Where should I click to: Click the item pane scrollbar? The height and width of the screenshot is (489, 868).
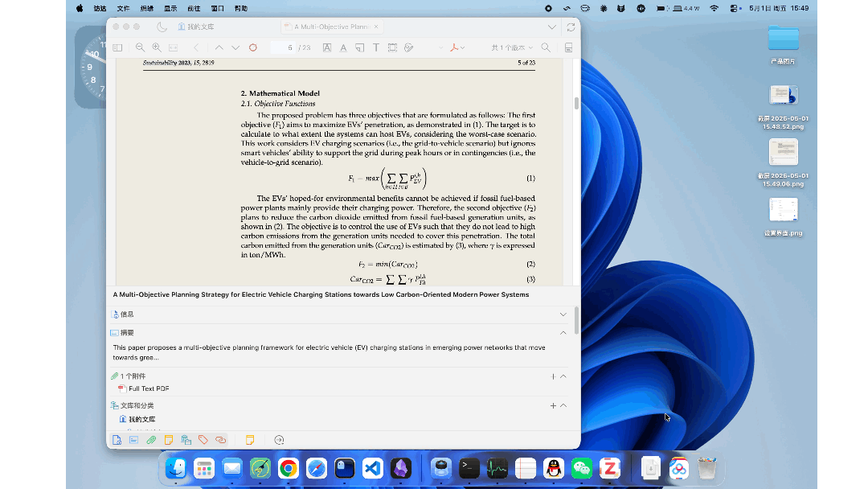[x=576, y=321]
